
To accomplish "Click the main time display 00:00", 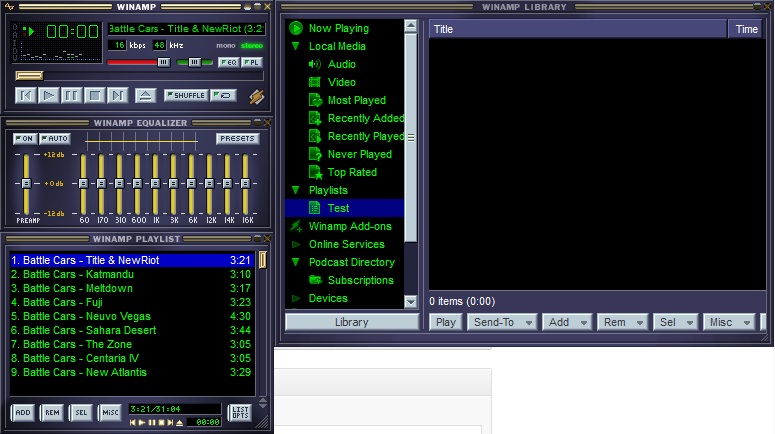I will click(x=72, y=32).
